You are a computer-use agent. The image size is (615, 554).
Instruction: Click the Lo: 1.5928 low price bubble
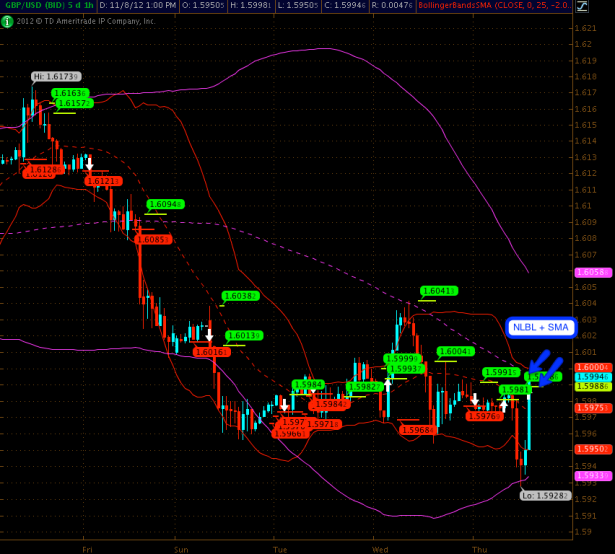pyautogui.click(x=545, y=495)
